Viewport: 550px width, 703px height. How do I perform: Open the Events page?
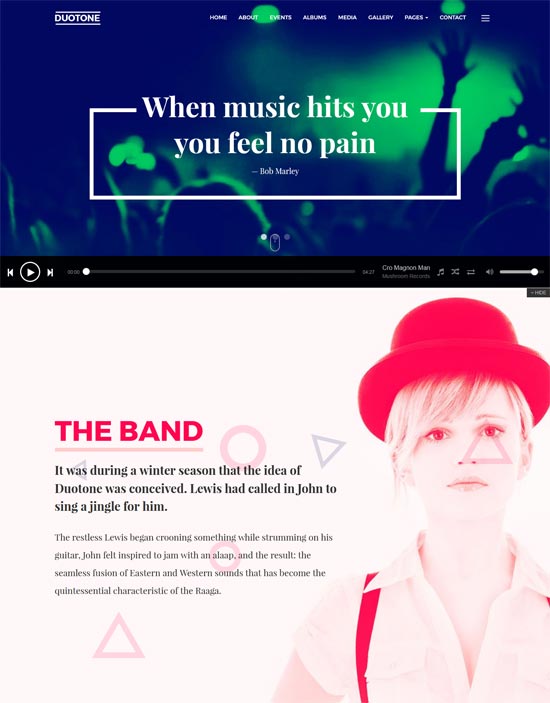(281, 17)
